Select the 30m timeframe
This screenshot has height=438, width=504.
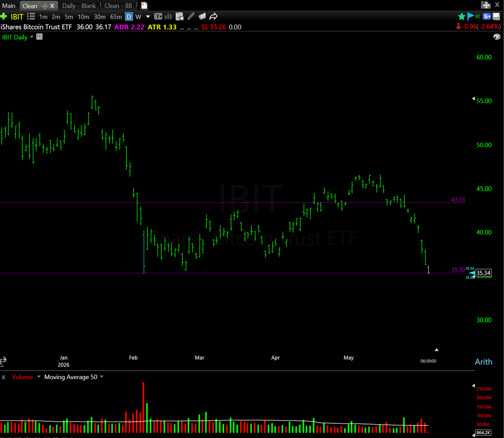[100, 17]
